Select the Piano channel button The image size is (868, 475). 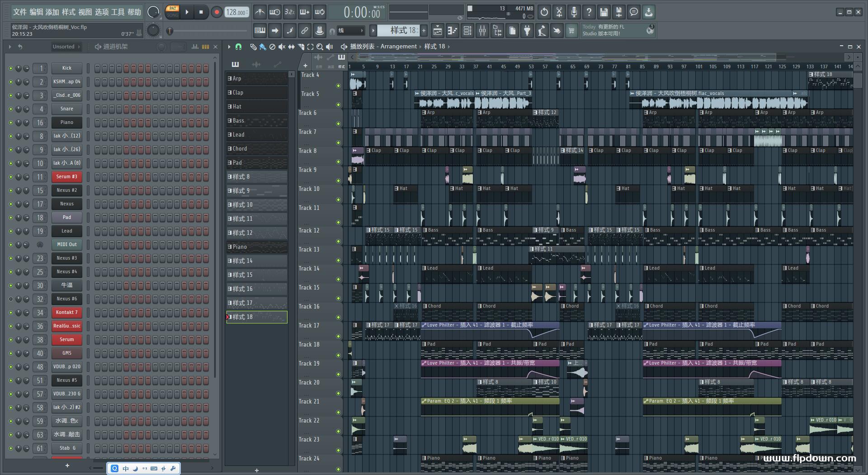(x=67, y=123)
